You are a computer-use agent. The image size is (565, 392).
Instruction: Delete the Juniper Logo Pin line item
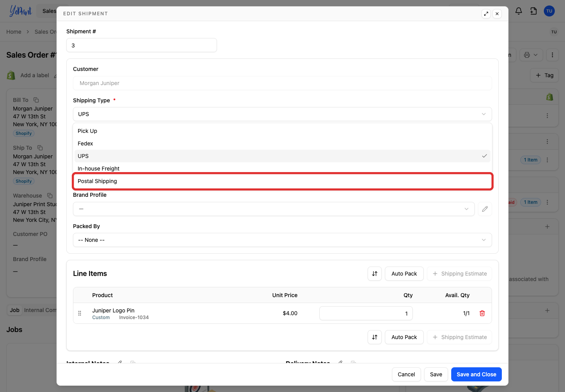482,313
